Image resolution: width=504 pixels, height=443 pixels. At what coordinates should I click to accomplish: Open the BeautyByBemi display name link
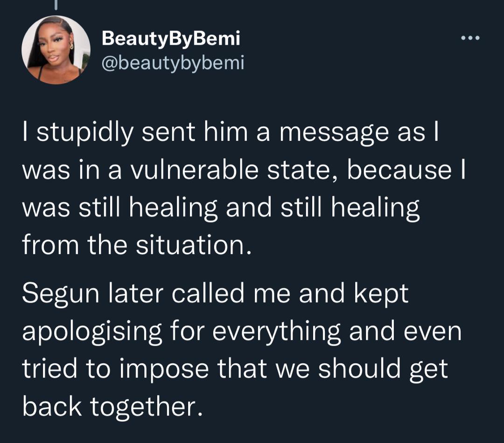coord(171,39)
